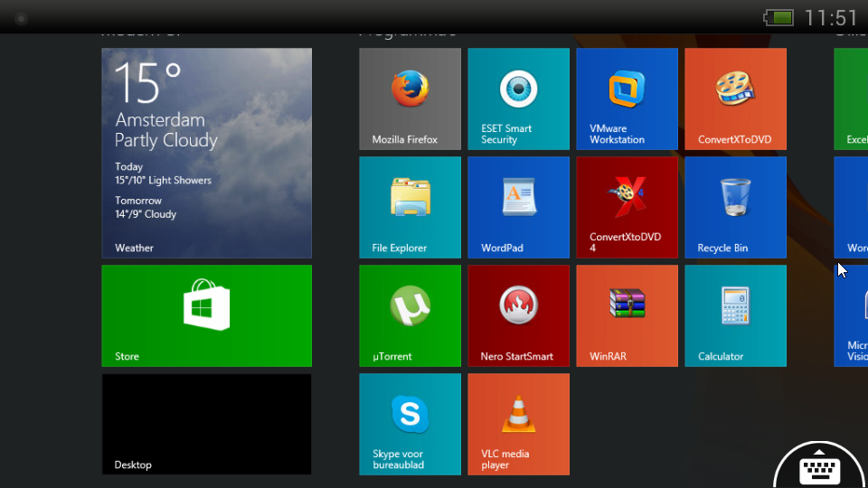The image size is (868, 488).
Task: Launch the orange ConvertXToDVD tile
Action: tap(735, 99)
